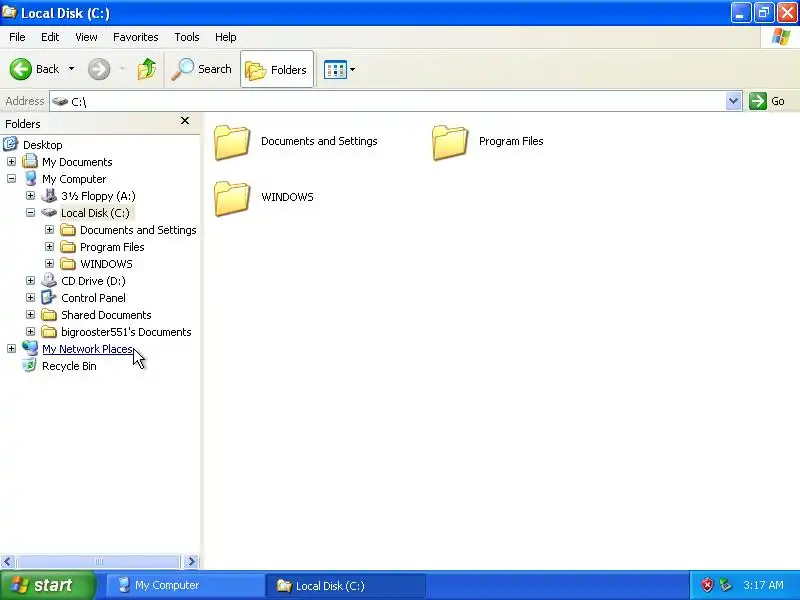Collapse Local Disk (C:) tree node
Screen dimensions: 800x600
(x=30, y=212)
